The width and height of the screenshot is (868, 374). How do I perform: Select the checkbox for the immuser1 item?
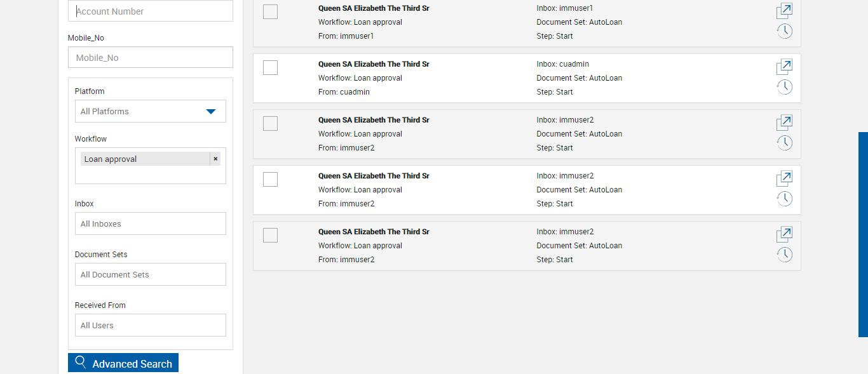click(270, 11)
